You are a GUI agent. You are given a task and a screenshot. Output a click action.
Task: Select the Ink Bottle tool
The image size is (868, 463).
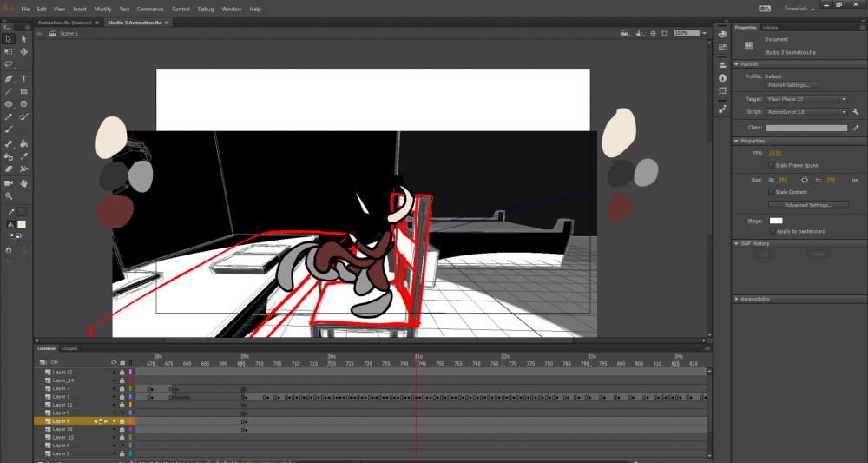click(x=9, y=156)
